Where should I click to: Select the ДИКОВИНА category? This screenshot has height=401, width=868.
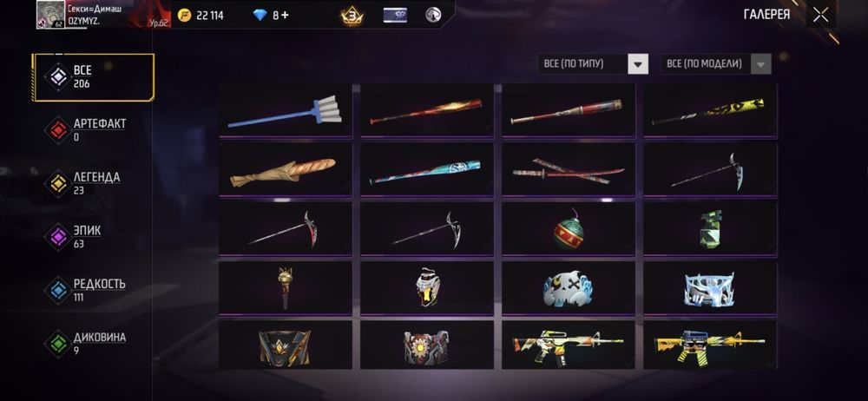(88, 343)
